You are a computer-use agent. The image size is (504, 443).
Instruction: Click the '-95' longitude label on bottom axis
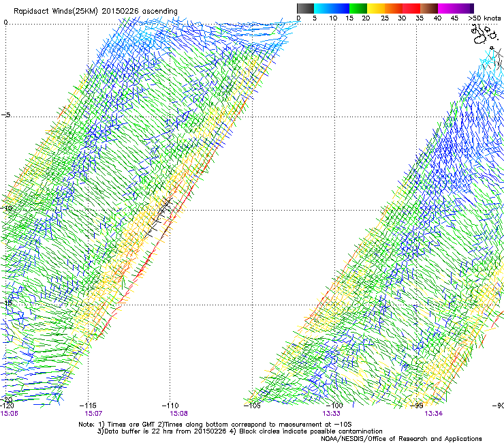point(417,406)
